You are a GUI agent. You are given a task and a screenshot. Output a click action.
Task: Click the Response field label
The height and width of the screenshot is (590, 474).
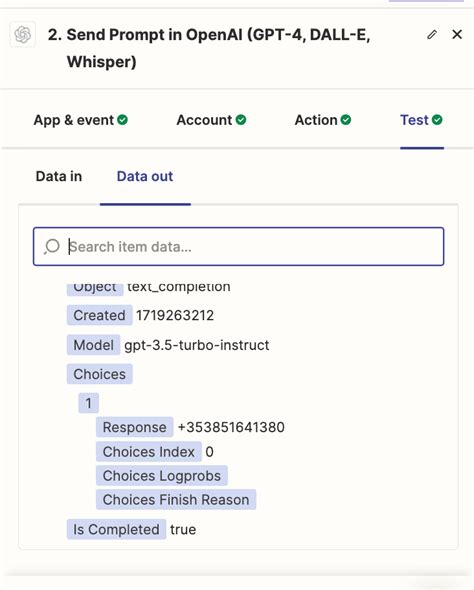pyautogui.click(x=134, y=427)
